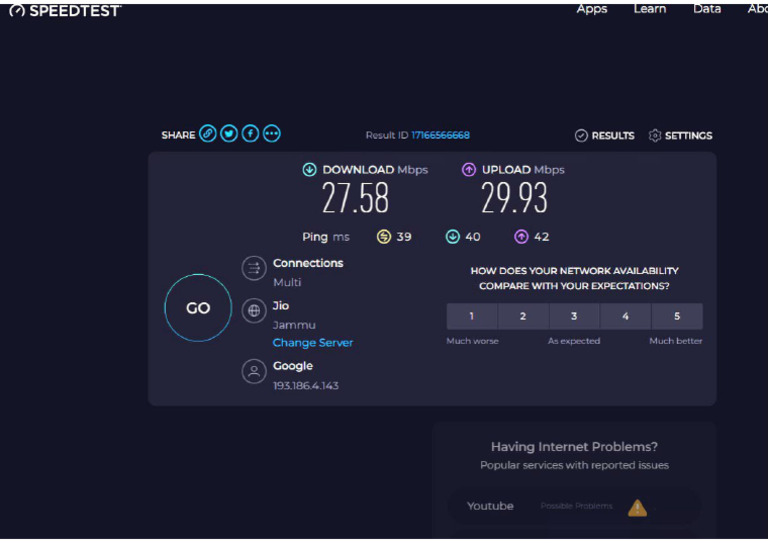The width and height of the screenshot is (768, 543).
Task: Share result on Facebook
Action: click(x=250, y=134)
